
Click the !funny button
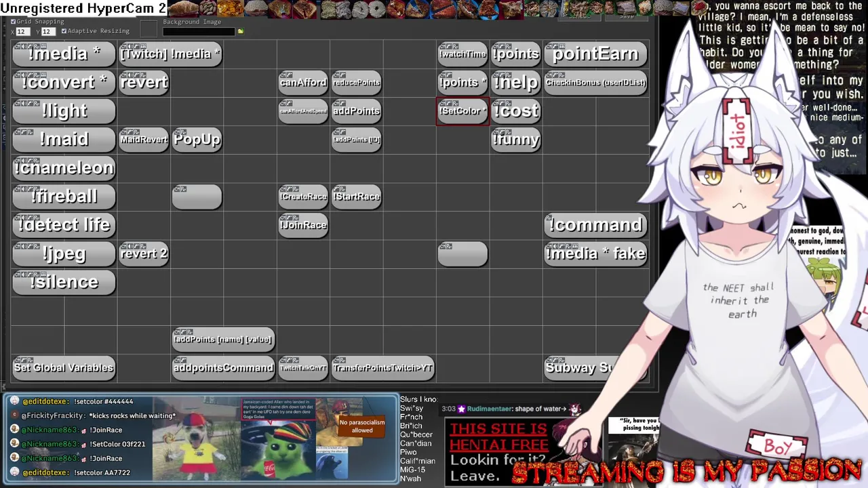click(516, 140)
